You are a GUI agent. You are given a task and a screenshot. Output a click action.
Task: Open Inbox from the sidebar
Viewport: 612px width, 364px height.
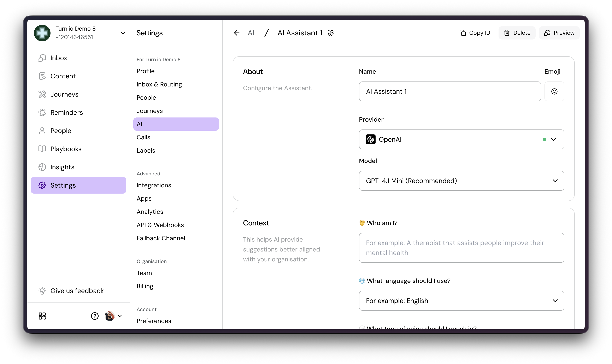tap(59, 58)
